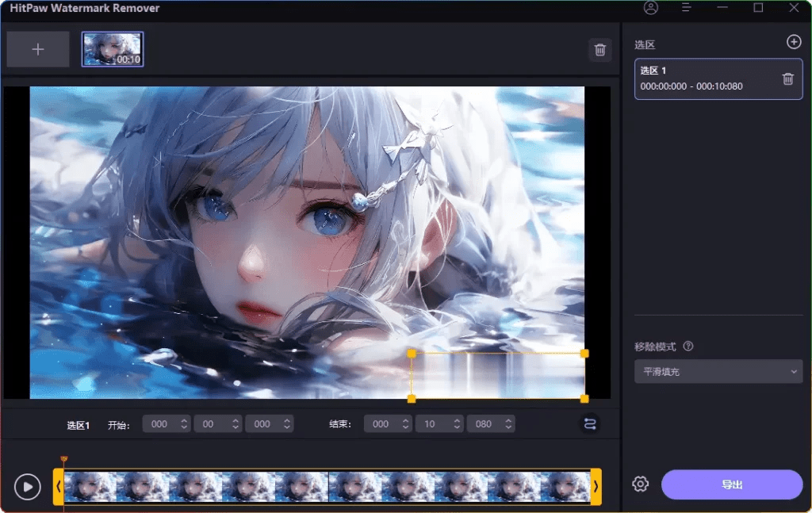Add a new selection via the plus icon

click(x=794, y=42)
